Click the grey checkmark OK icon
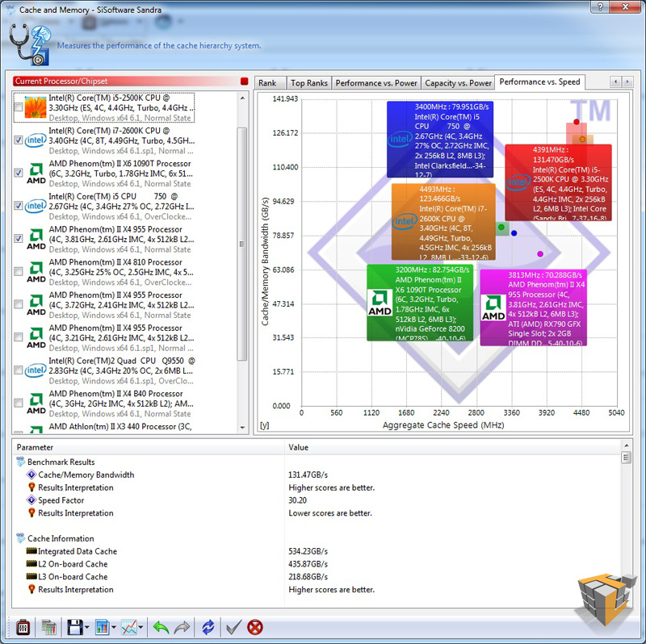646x644 pixels. pos(233,628)
